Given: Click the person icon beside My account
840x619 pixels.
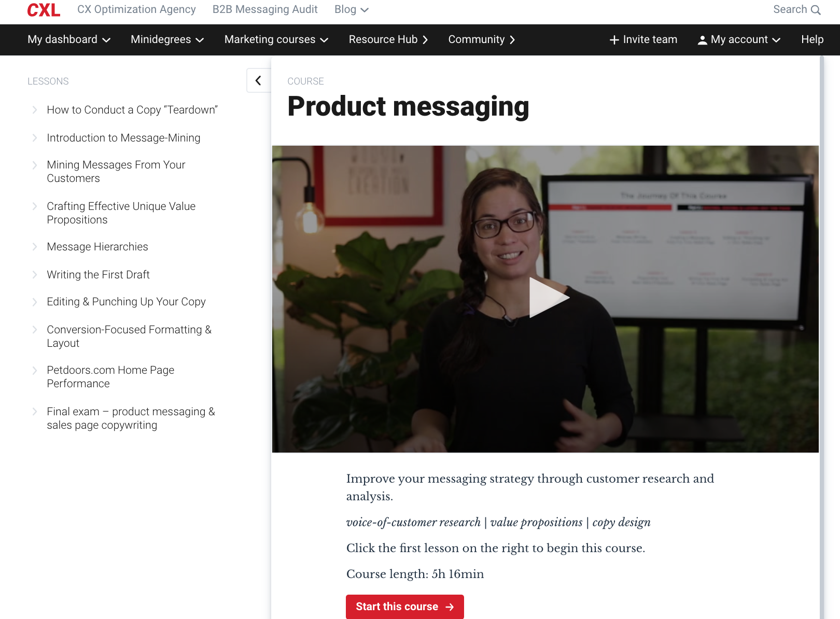Looking at the screenshot, I should [703, 39].
